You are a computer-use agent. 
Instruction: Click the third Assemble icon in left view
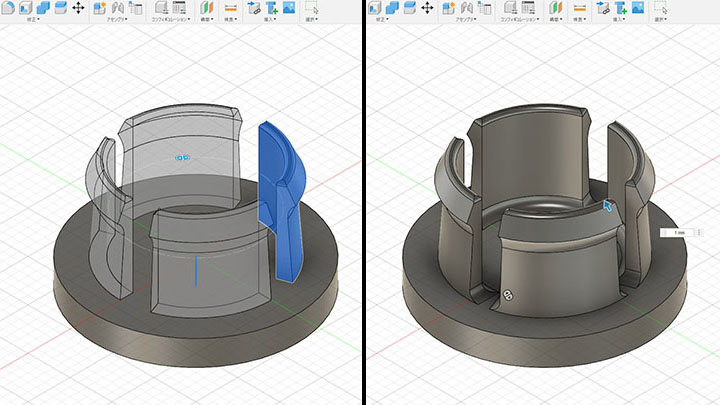point(135,7)
